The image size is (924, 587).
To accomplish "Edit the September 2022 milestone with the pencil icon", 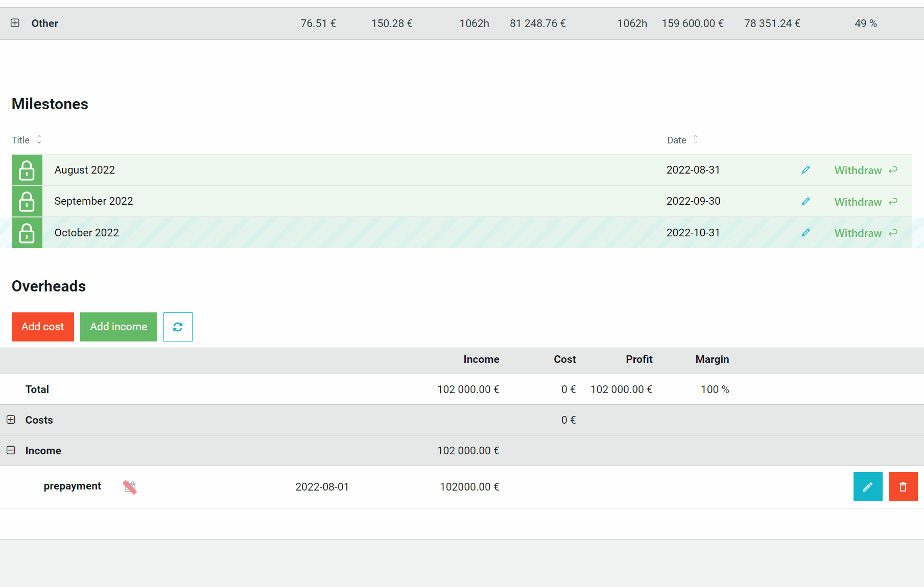I will pos(805,202).
